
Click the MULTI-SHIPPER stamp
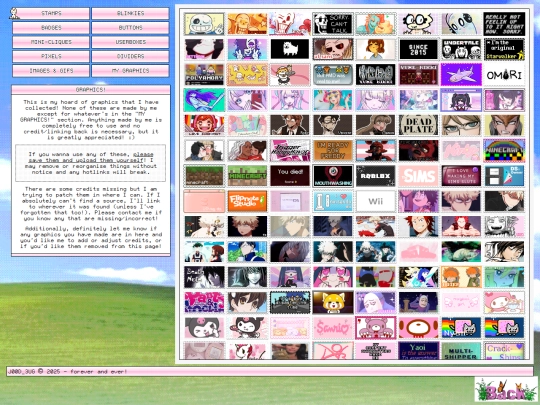(x=461, y=351)
